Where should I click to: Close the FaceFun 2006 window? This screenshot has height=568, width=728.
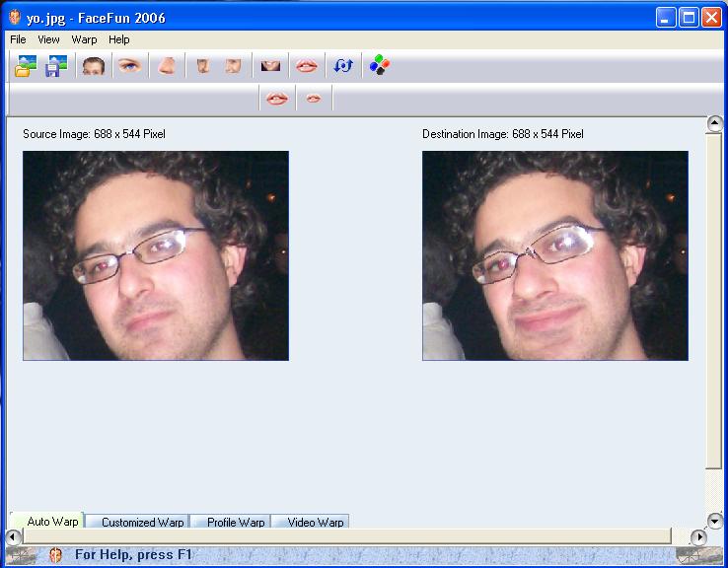[x=712, y=18]
